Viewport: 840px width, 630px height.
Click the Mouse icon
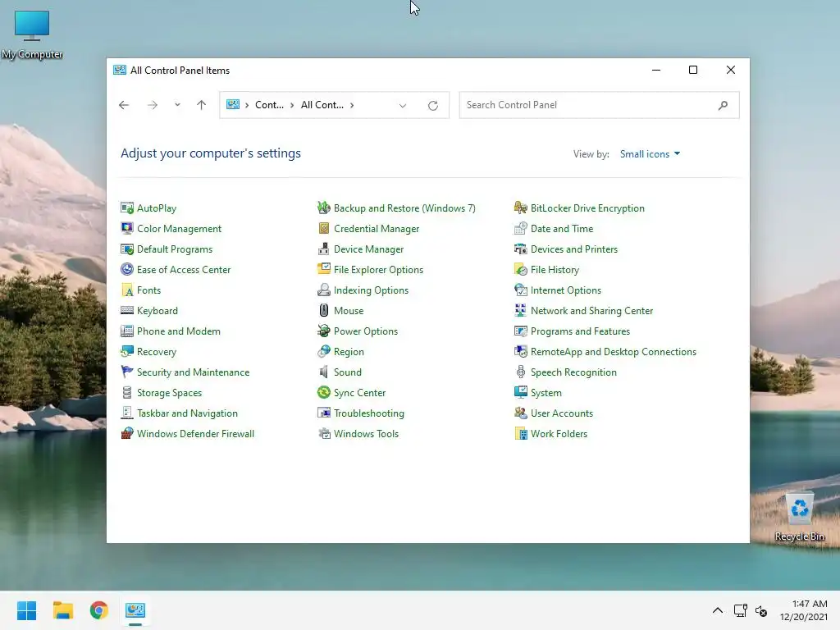coord(323,310)
